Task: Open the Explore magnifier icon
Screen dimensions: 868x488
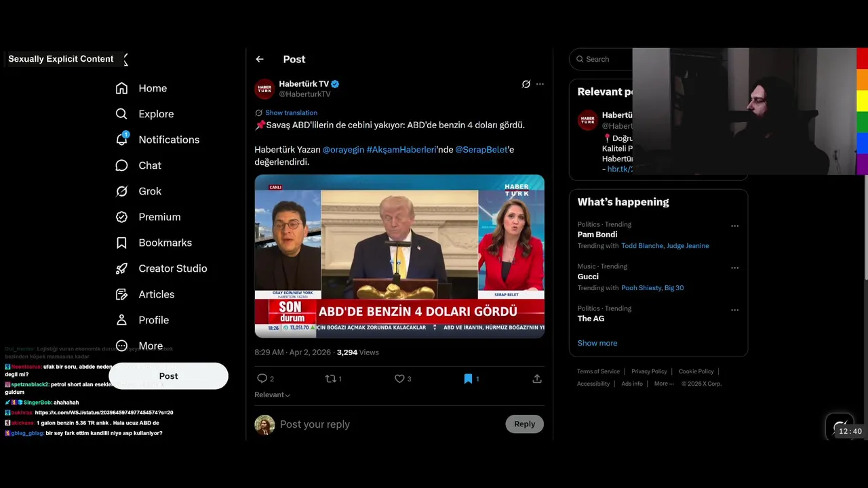Action: pyautogui.click(x=121, y=114)
